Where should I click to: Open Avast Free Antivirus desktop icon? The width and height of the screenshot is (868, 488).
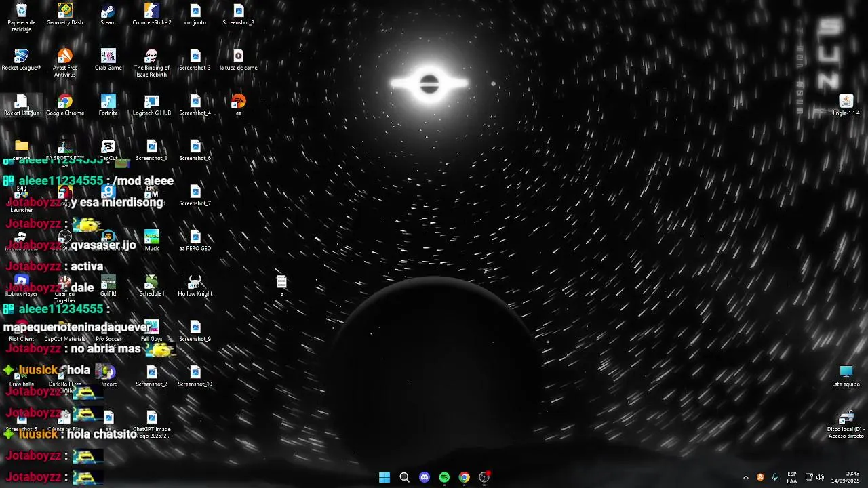pyautogui.click(x=65, y=63)
